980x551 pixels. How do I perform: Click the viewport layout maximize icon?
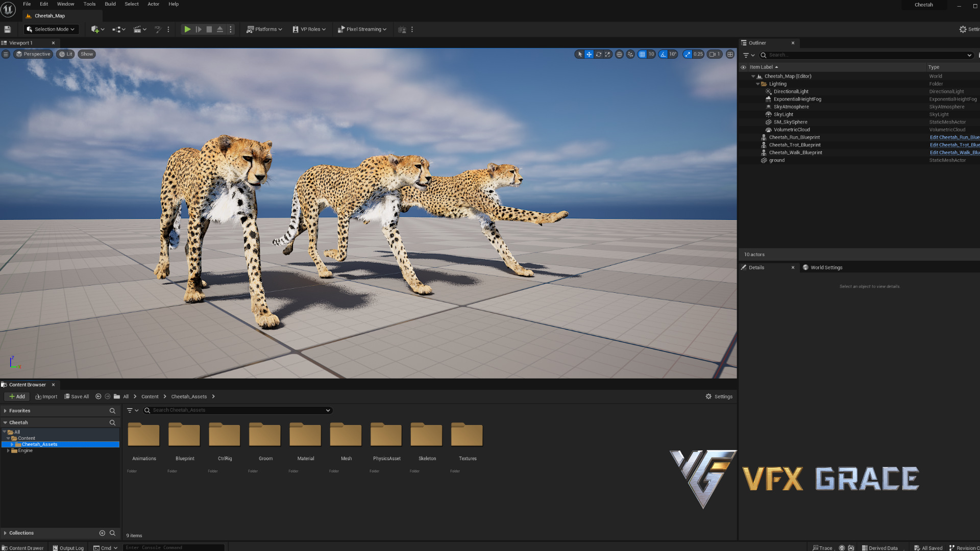(730, 54)
